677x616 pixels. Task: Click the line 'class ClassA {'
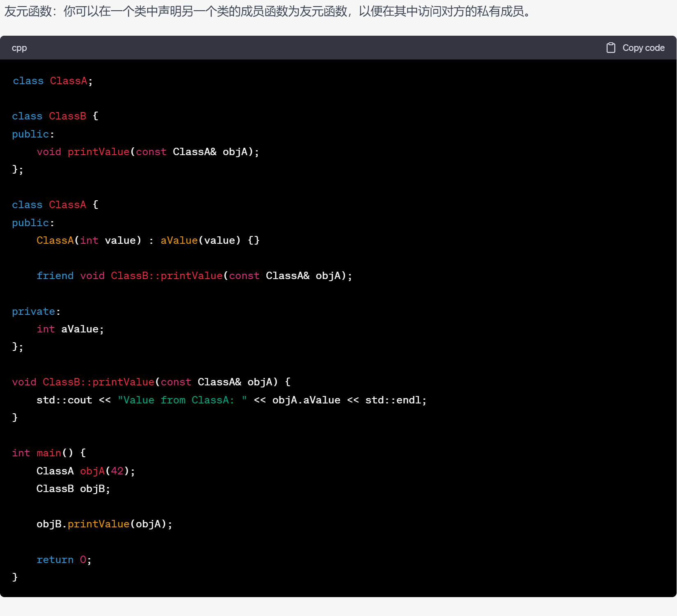[55, 205]
